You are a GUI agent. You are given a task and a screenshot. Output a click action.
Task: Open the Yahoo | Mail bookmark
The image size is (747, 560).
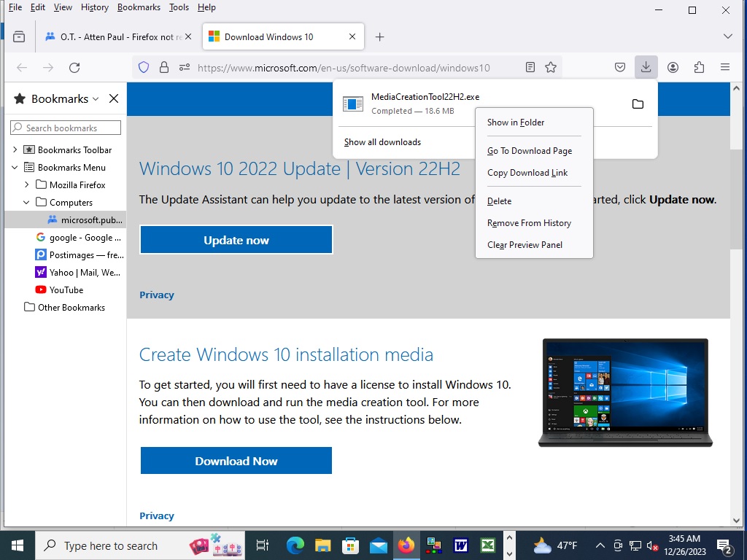coord(78,273)
